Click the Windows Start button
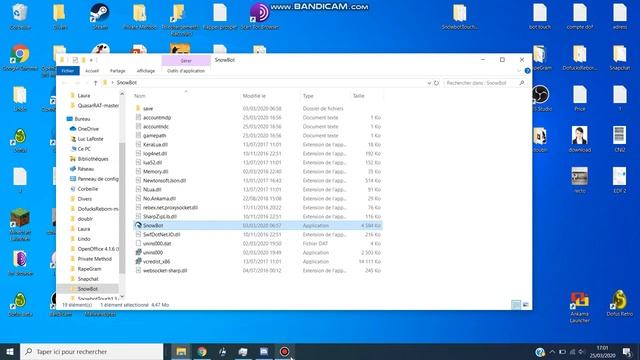The width and height of the screenshot is (640, 360). [x=10, y=351]
